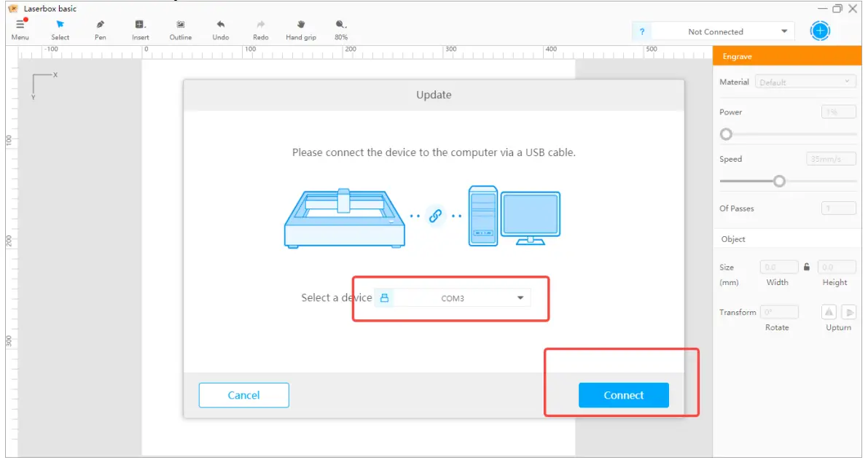Adjust the Speed slider handle
Viewport: 868px width, 460px height.
coord(779,181)
